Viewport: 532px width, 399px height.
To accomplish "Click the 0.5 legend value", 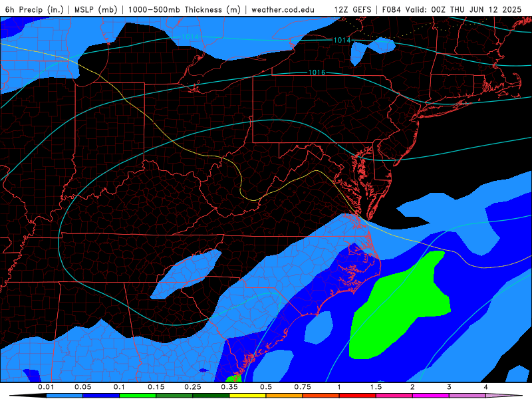I will click(266, 387).
